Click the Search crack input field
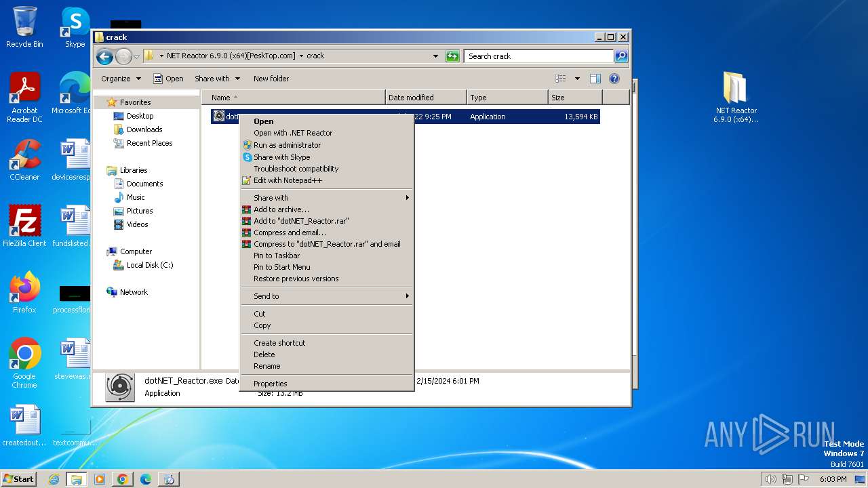 pos(539,56)
